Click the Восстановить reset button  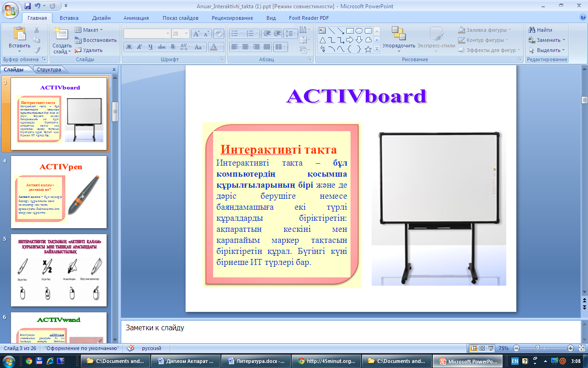pos(96,40)
